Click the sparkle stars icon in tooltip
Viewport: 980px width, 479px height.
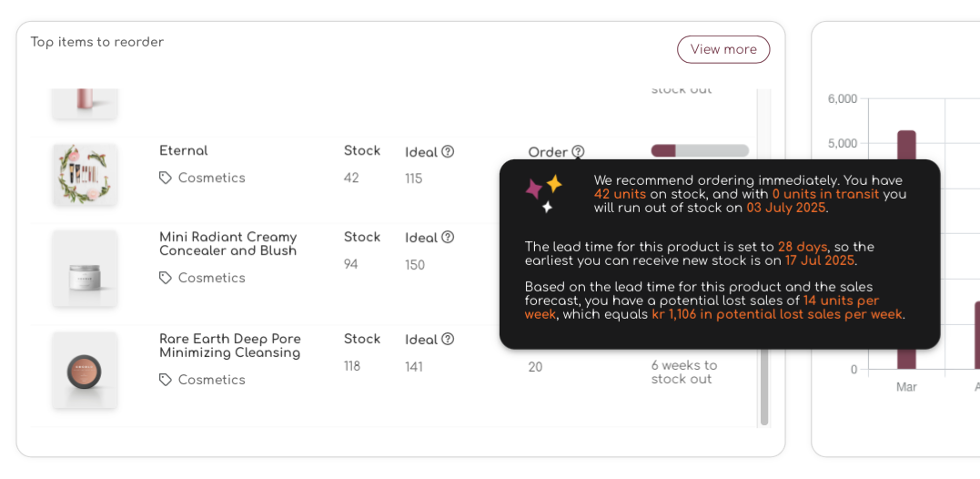[544, 194]
